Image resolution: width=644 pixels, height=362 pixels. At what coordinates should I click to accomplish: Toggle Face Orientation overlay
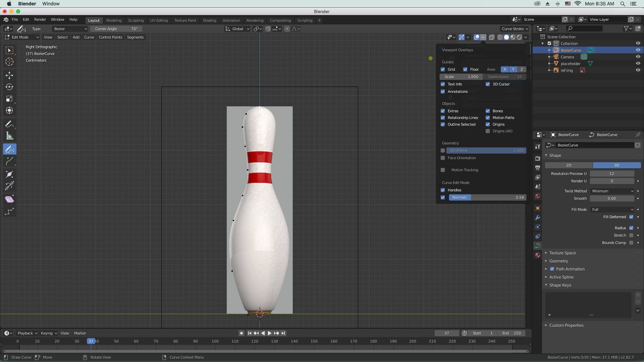click(x=443, y=158)
